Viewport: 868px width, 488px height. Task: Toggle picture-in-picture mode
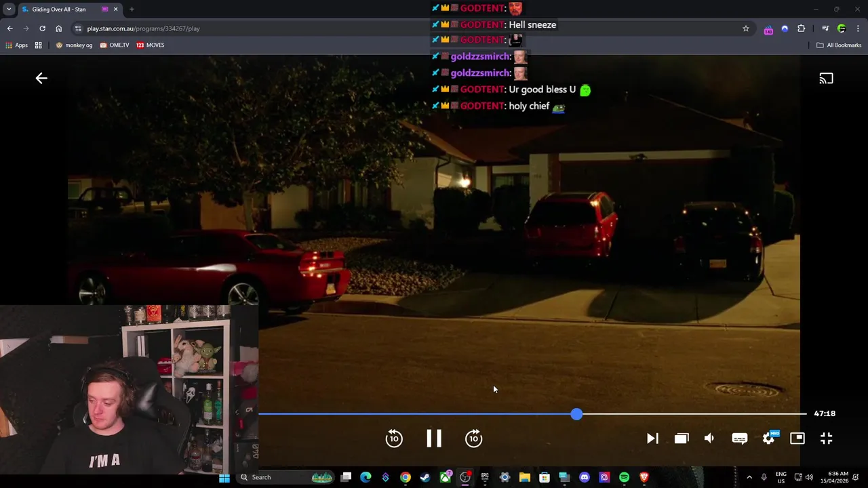(x=797, y=439)
